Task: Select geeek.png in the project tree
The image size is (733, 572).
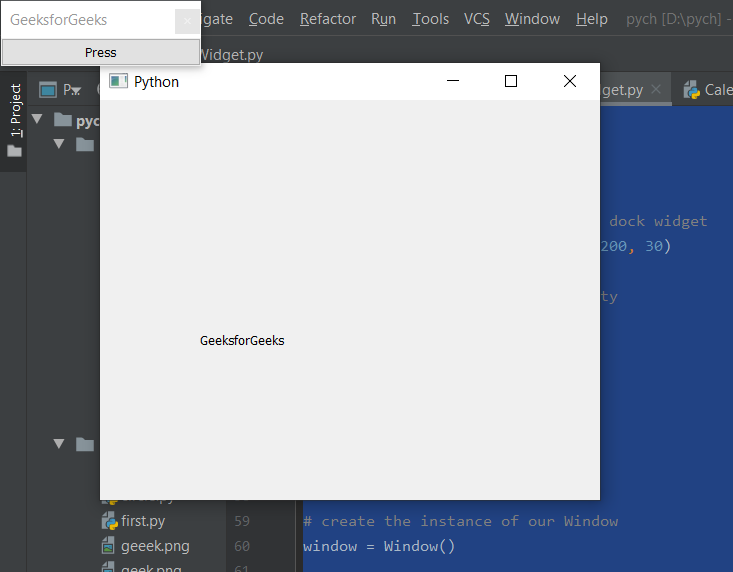Action: point(155,546)
